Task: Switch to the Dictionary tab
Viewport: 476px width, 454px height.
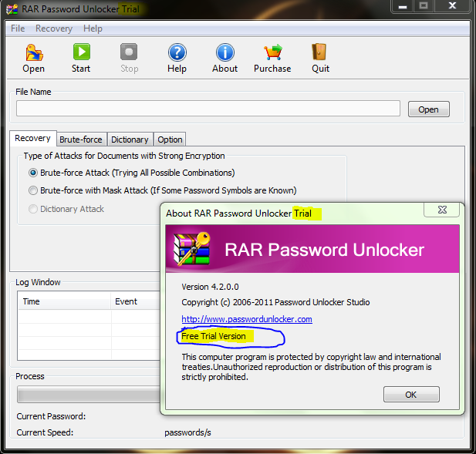Action: pyautogui.click(x=130, y=140)
